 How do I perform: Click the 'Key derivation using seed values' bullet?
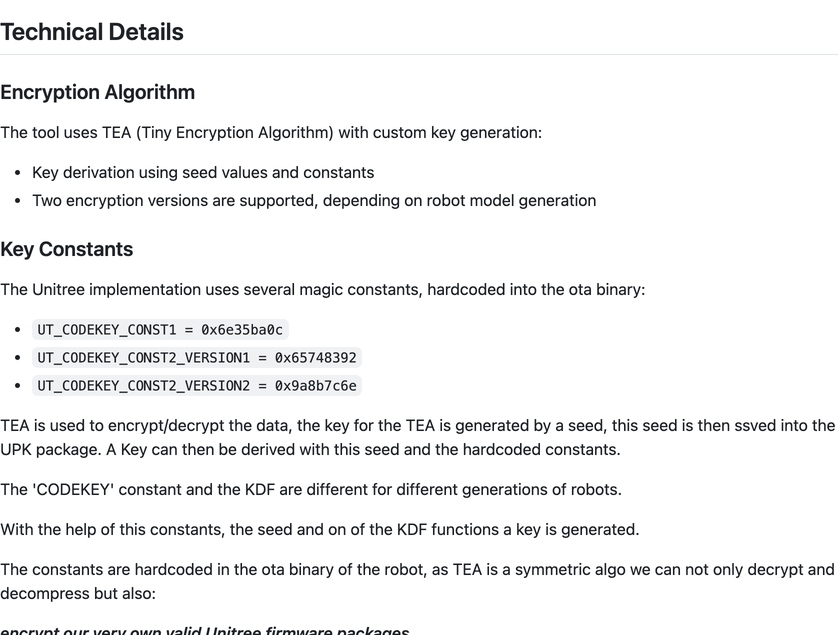coord(203,173)
